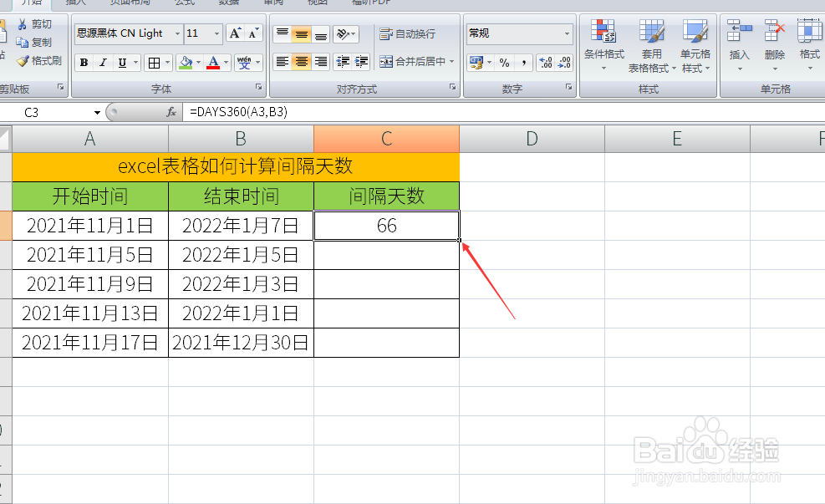Click the Delete (删除) cells button
The width and height of the screenshot is (825, 504).
tap(775, 45)
